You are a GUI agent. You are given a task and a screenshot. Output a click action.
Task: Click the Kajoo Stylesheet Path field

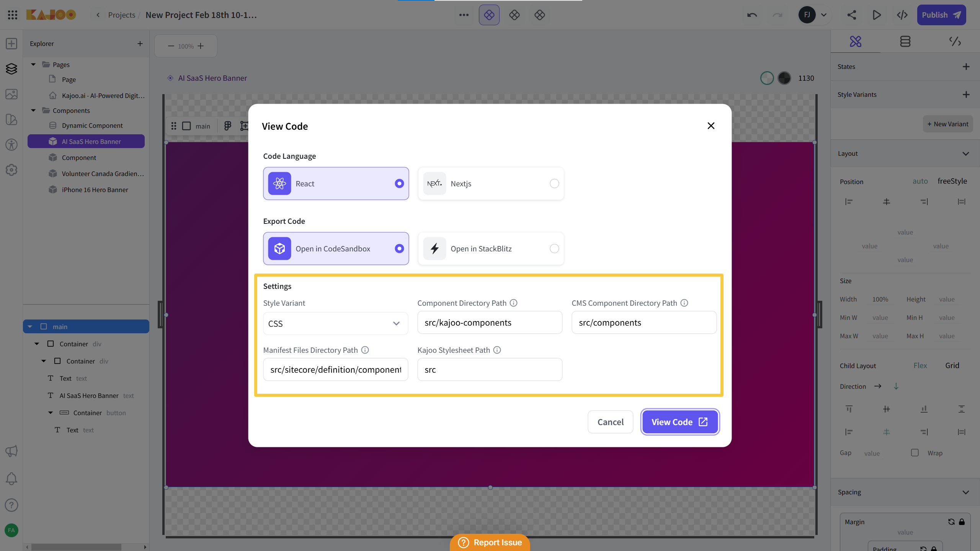click(490, 370)
